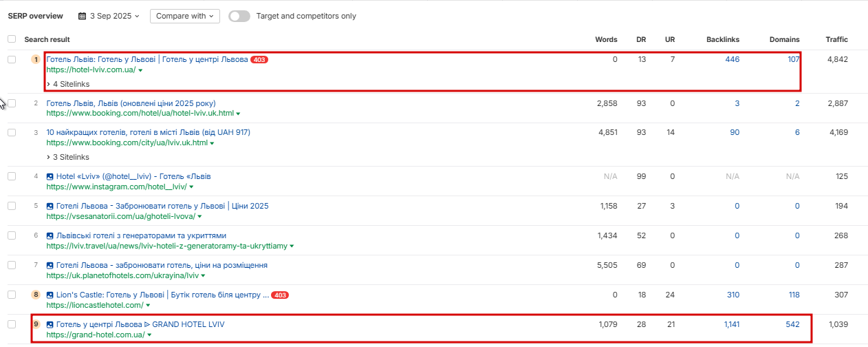This screenshot has height=347, width=868.
Task: Open URL dropdown arrow for booking.com city lviv
Action: (212, 143)
